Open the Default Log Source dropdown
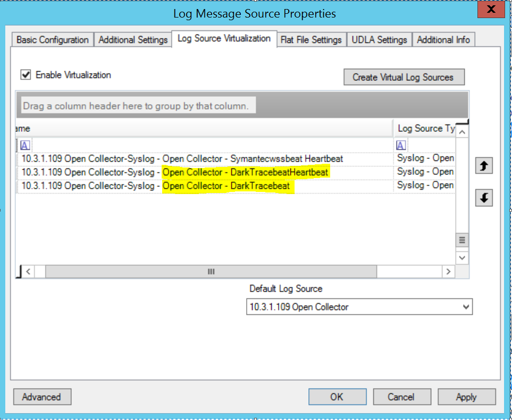 pyautogui.click(x=466, y=307)
